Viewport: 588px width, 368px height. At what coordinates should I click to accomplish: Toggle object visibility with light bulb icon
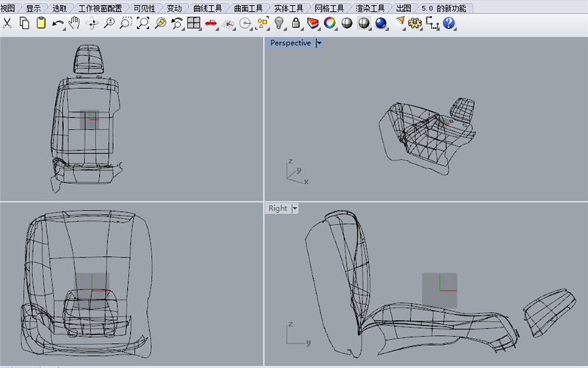coord(279,24)
